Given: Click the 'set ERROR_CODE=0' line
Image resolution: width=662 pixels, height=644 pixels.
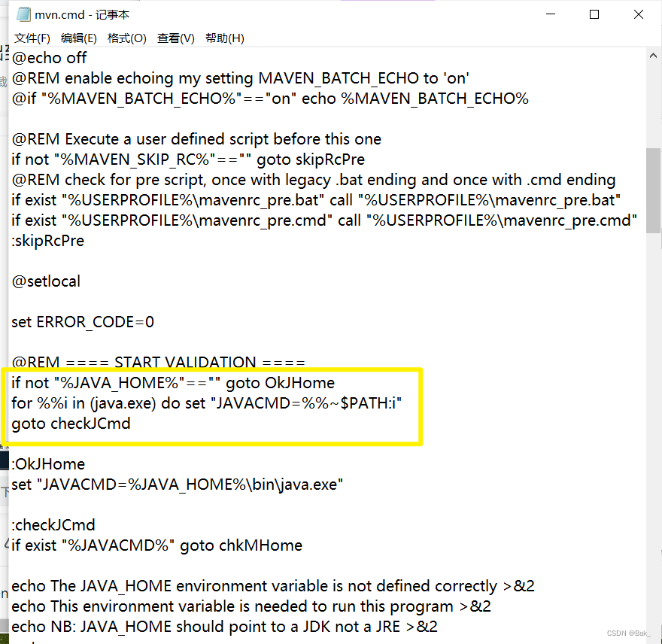Looking at the screenshot, I should click(83, 322).
